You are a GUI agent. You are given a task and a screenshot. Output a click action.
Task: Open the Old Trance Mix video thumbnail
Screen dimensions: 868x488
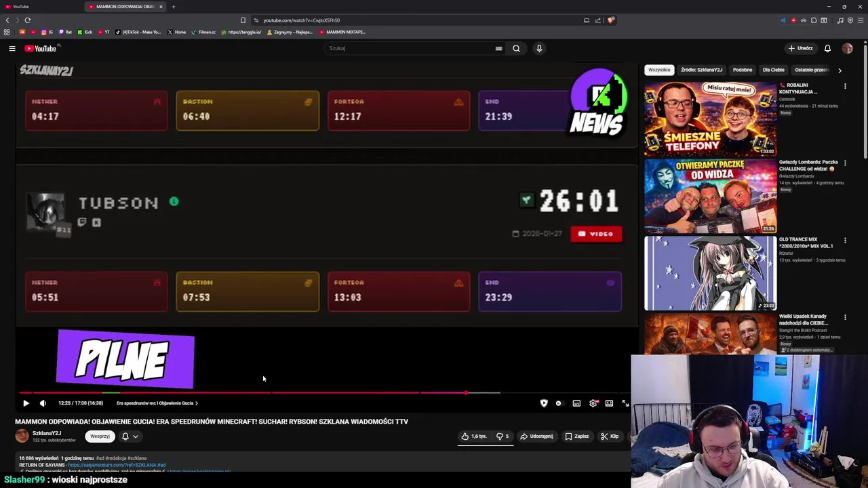[710, 273]
